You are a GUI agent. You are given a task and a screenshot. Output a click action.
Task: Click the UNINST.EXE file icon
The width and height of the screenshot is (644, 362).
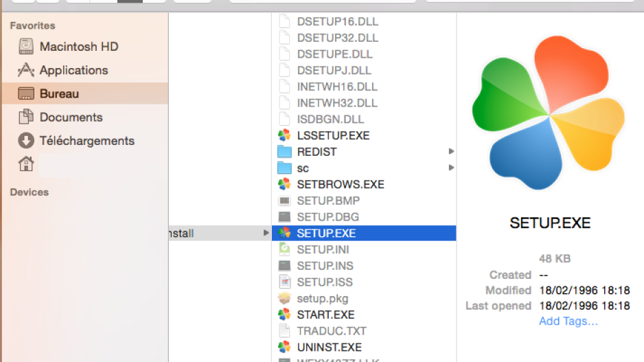(x=284, y=347)
